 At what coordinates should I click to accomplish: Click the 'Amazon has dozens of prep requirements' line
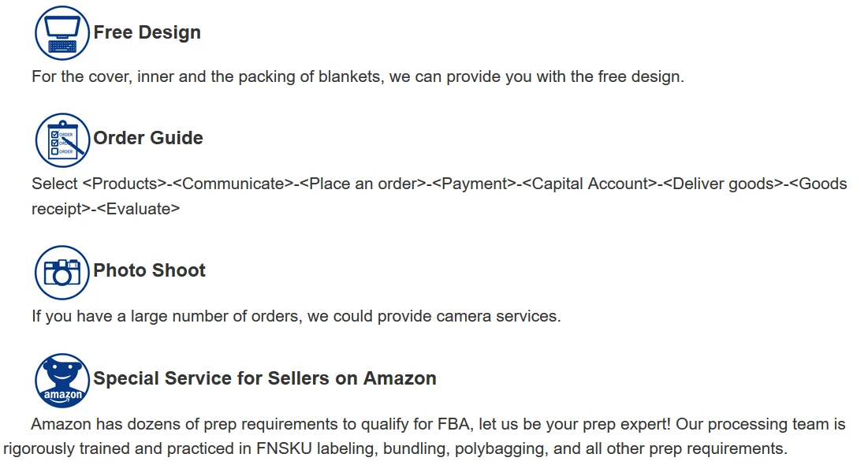click(438, 424)
